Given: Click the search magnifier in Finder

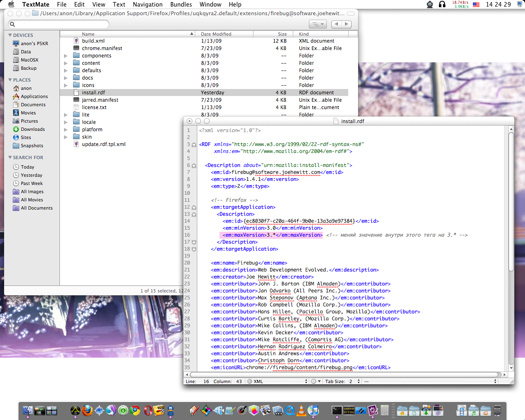Looking at the screenshot, I should (x=12, y=24).
